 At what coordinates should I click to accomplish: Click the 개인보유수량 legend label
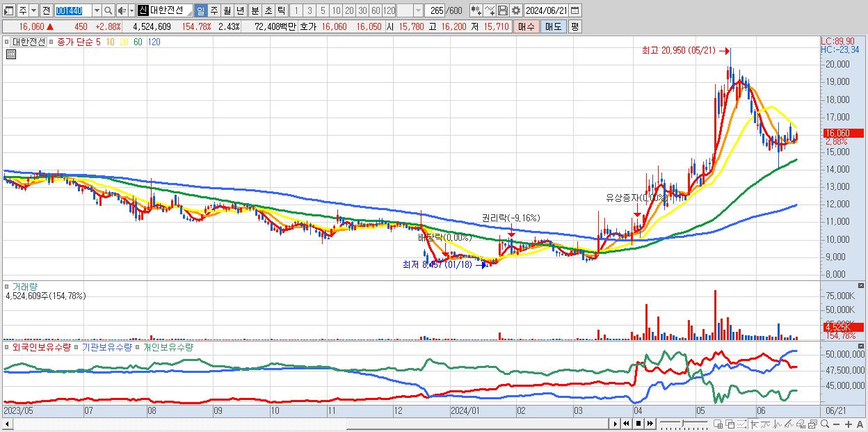tap(168, 346)
